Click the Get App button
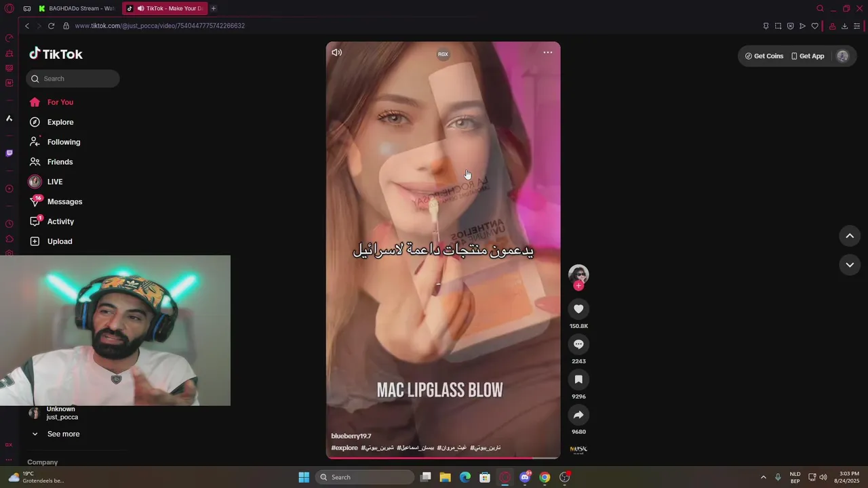This screenshot has height=488, width=868. point(808,56)
